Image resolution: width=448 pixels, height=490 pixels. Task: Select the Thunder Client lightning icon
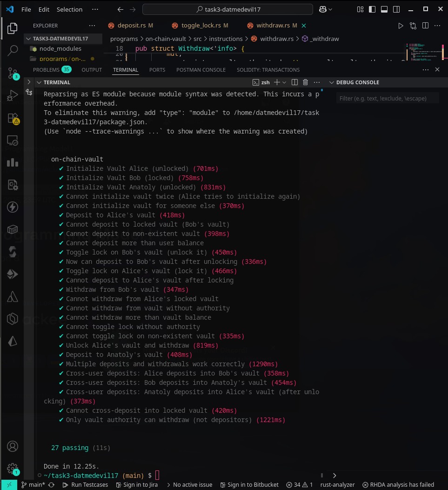pyautogui.click(x=13, y=207)
